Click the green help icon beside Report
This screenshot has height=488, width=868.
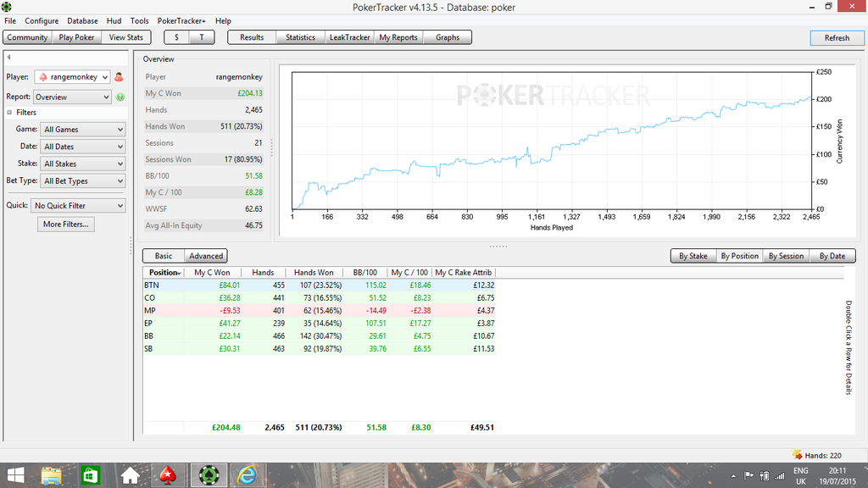(x=120, y=97)
